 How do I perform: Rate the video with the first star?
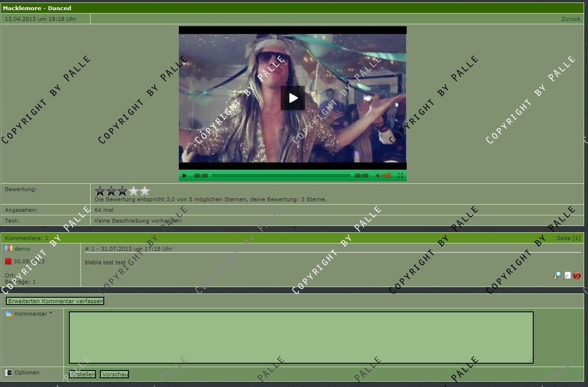point(100,191)
